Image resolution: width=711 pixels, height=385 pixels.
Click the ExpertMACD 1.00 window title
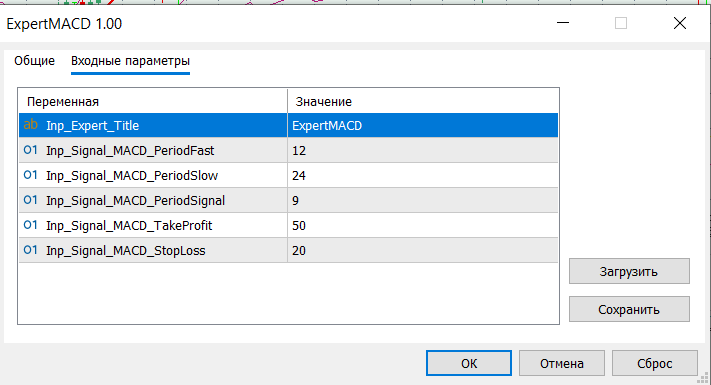click(64, 24)
